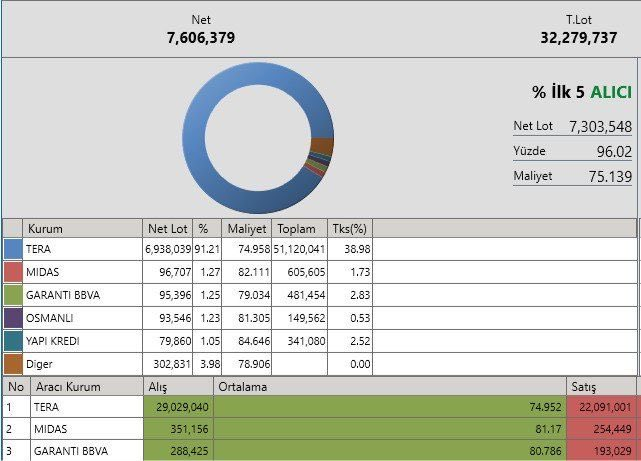Click the GARANTI BBVA net lot 95,396
Viewport: 641px width, 461px height.
(175, 295)
